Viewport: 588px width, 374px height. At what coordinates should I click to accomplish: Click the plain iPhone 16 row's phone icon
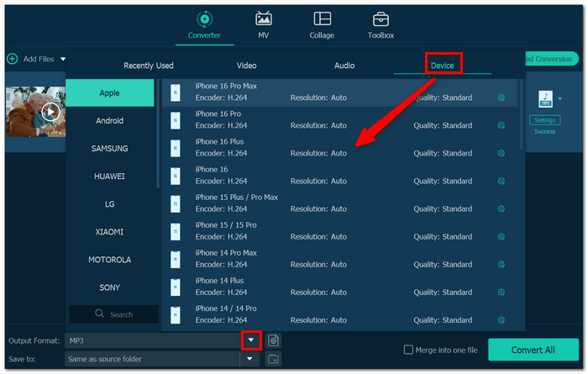[x=175, y=176]
